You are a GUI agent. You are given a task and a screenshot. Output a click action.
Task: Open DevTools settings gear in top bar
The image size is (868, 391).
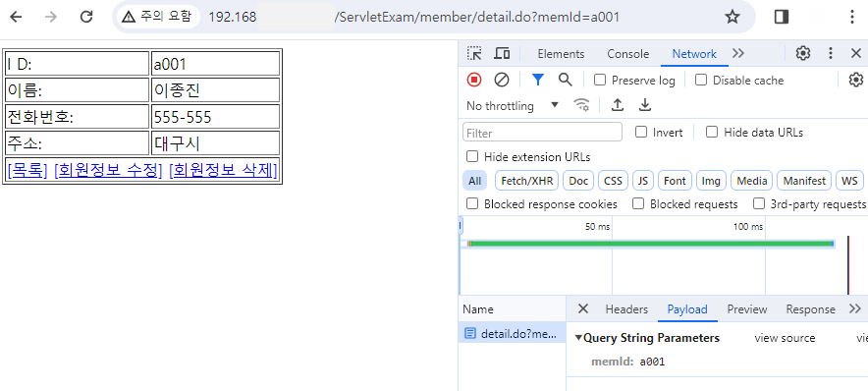(x=802, y=53)
